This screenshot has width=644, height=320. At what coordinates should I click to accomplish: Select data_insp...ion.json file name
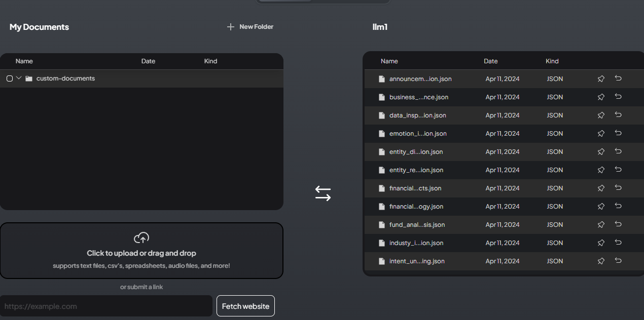[x=418, y=115]
